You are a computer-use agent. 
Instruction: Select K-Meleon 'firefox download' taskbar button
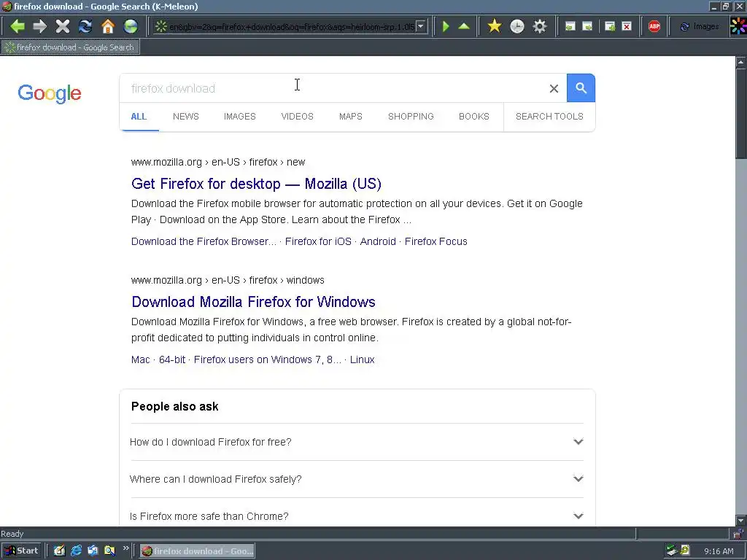tap(197, 551)
